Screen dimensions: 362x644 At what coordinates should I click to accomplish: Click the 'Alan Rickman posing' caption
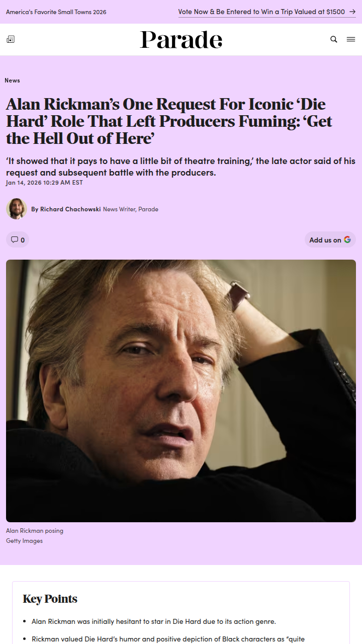pyautogui.click(x=35, y=531)
